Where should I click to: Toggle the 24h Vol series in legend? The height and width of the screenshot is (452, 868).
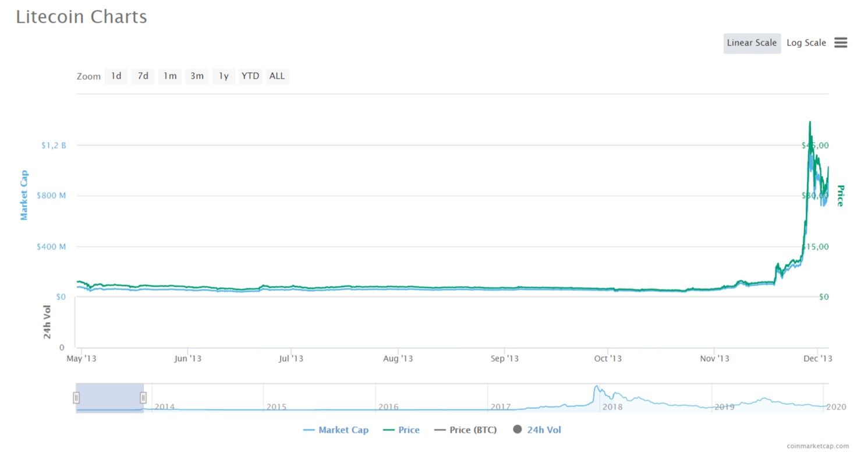pos(537,430)
